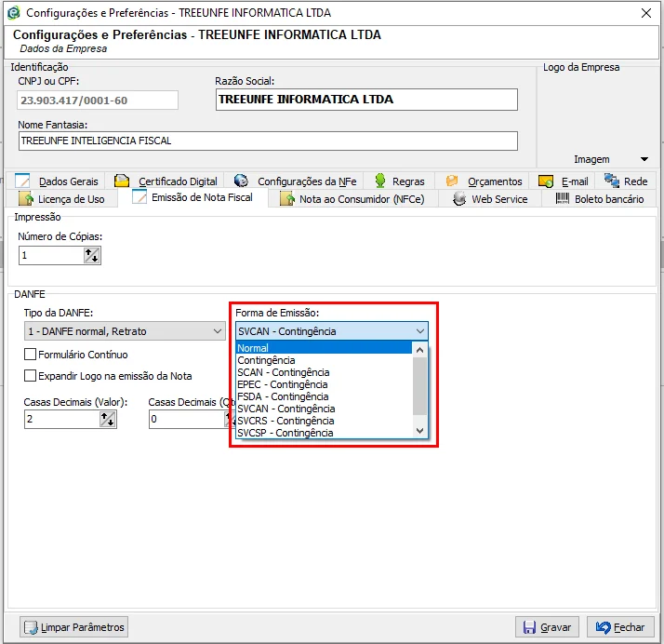
Task: Click the CNPJ ou CPF field
Action: tap(98, 100)
